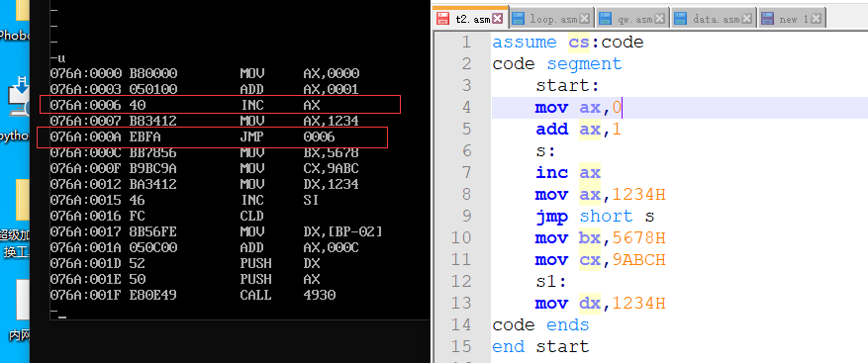Click the '-u' command in debug console
This screenshot has height=363, width=868.
point(57,57)
